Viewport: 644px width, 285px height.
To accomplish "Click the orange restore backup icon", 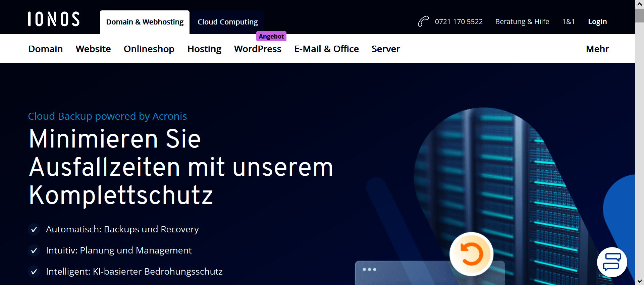I will coord(472,254).
